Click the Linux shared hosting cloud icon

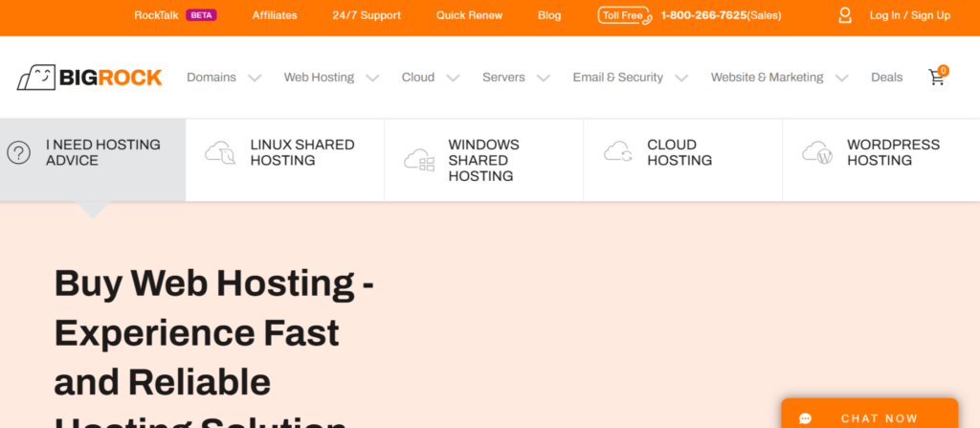pos(220,152)
